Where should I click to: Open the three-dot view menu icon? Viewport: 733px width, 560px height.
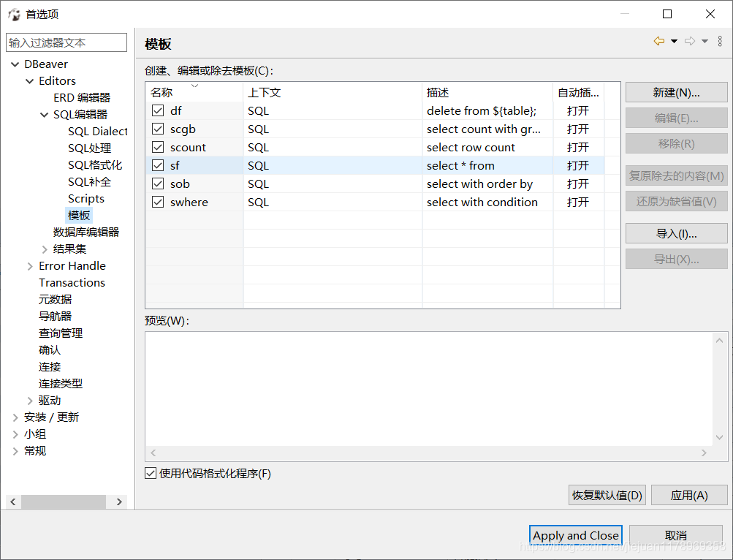[720, 40]
